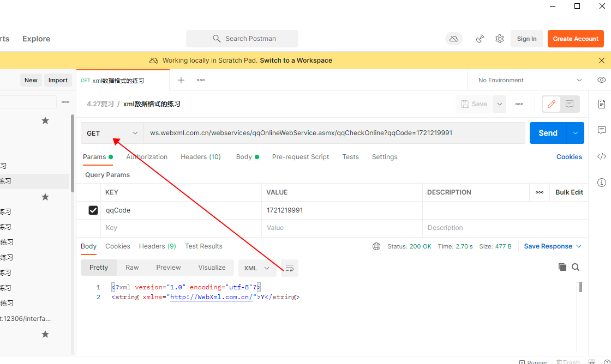The image size is (611, 364).
Task: Open the Explore menu item
Action: coord(36,39)
